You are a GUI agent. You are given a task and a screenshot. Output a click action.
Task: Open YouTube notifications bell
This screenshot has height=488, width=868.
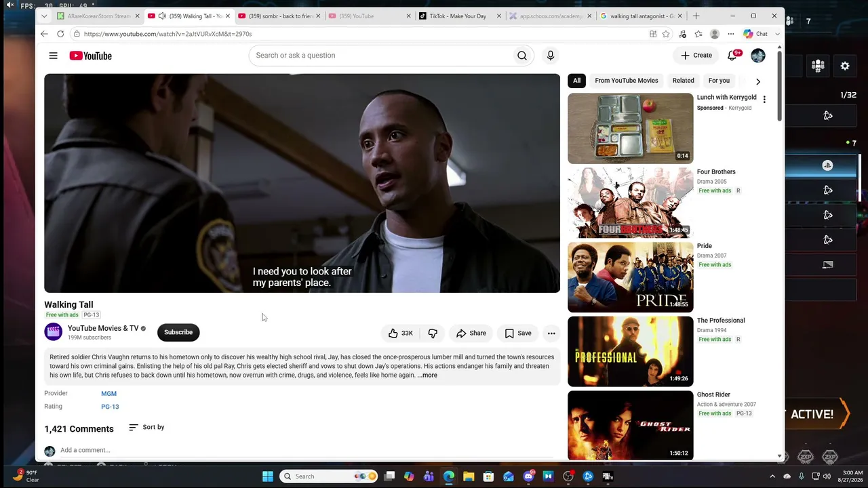pyautogui.click(x=732, y=56)
